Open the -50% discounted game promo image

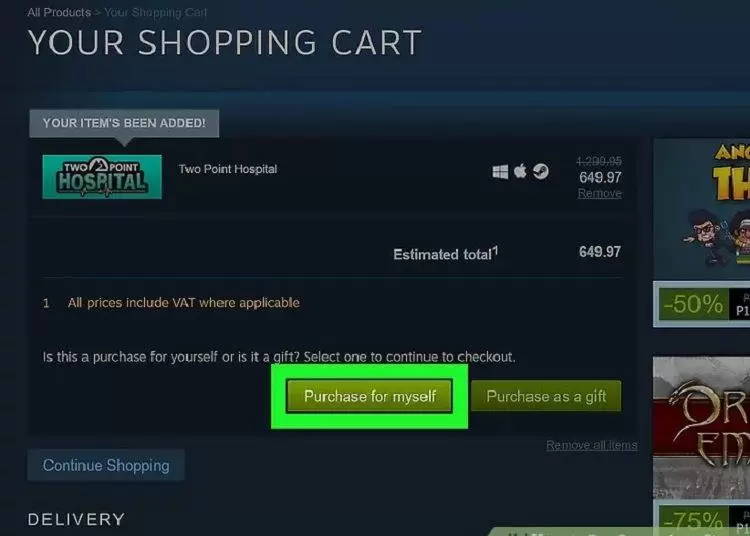click(701, 209)
